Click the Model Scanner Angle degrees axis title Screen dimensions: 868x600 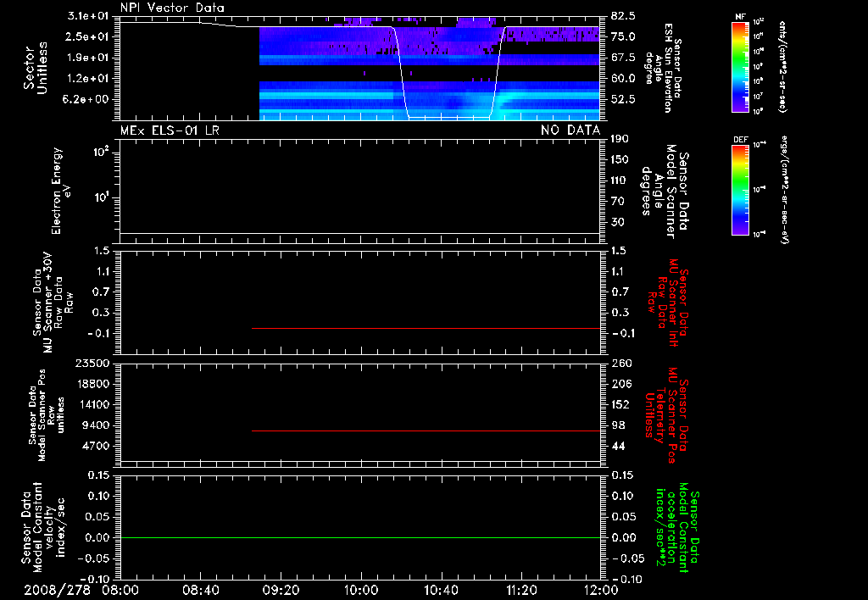pyautogui.click(x=665, y=191)
